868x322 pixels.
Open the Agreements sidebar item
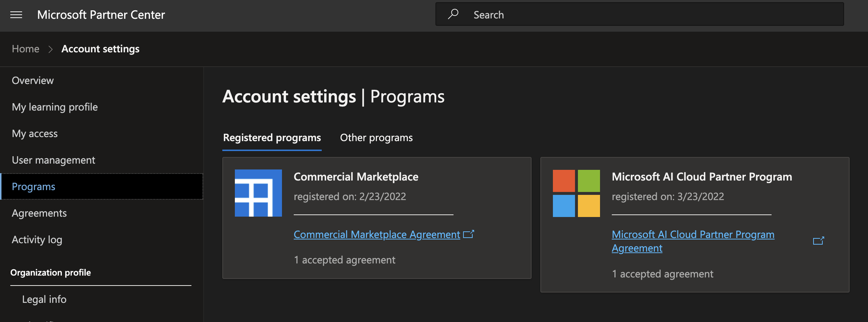pos(39,213)
